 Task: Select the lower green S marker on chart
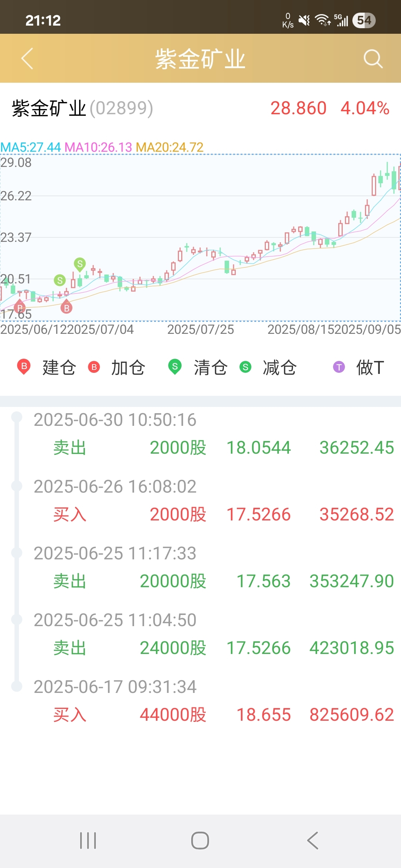(x=59, y=280)
